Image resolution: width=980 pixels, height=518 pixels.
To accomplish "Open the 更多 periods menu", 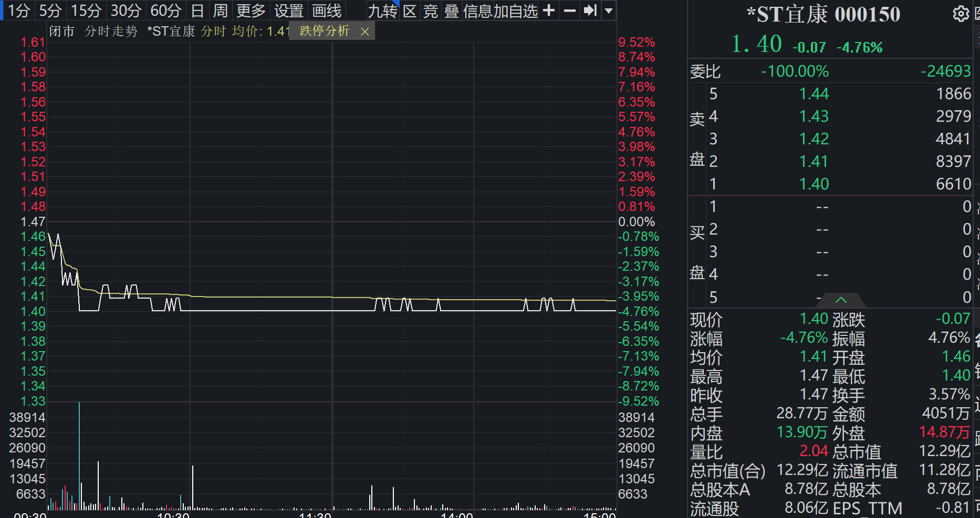I will click(x=251, y=10).
